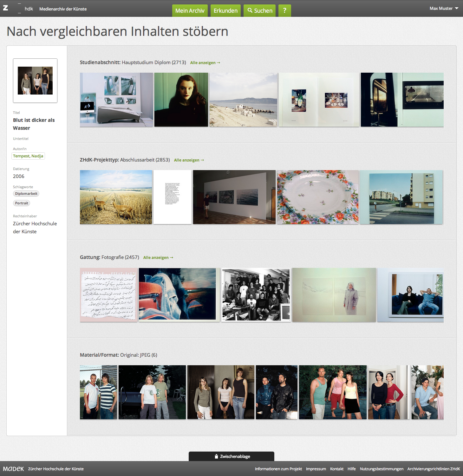The image size is (463, 476).
Task: Open the red-haired woman portrait thumbnail
Action: pyautogui.click(x=181, y=100)
